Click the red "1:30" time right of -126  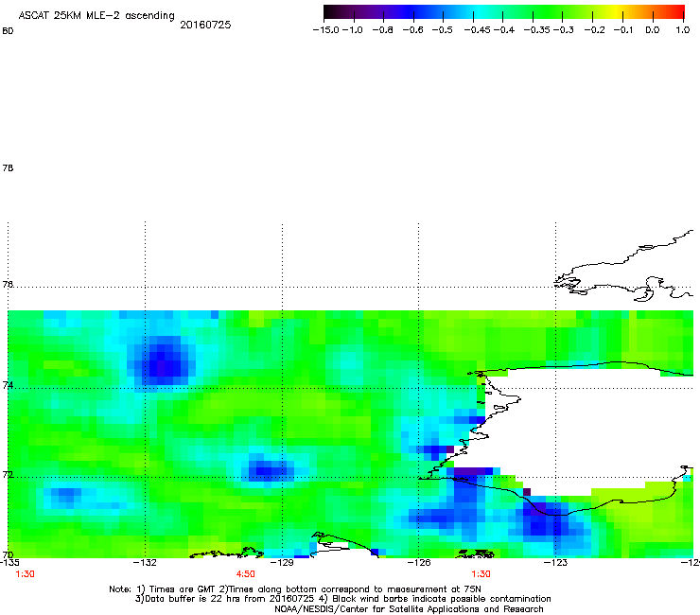[481, 574]
